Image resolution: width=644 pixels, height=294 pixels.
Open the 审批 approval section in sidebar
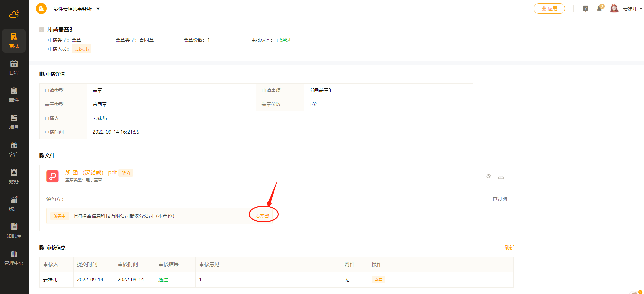[x=14, y=40]
